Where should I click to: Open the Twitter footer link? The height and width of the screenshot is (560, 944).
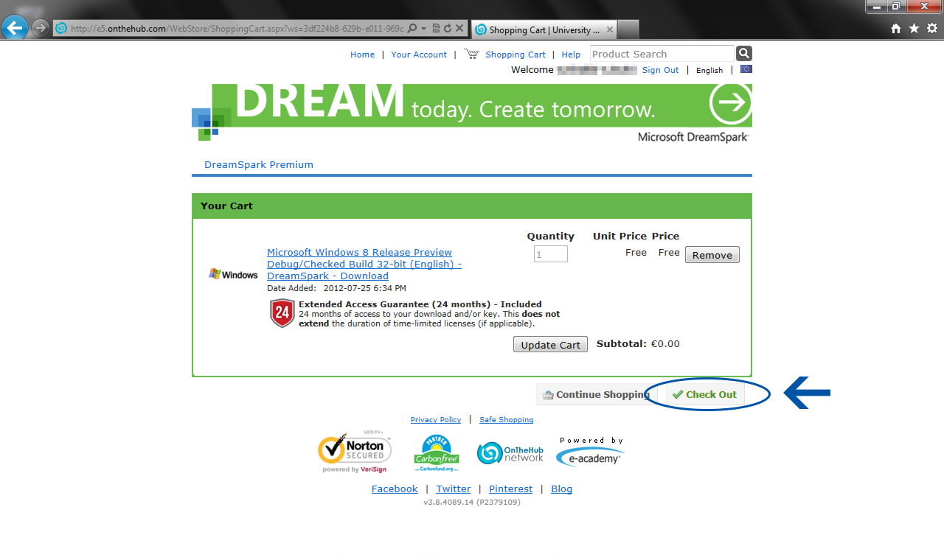click(x=453, y=489)
